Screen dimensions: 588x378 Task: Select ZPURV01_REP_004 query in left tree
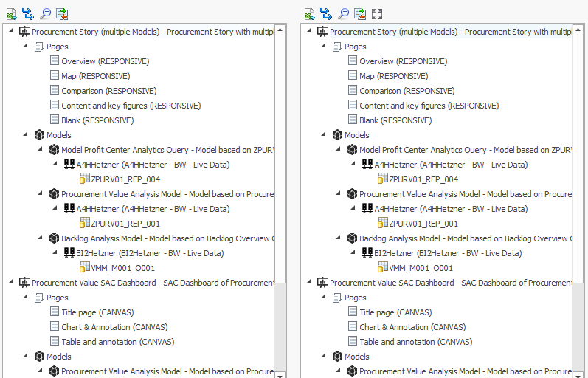click(x=125, y=179)
